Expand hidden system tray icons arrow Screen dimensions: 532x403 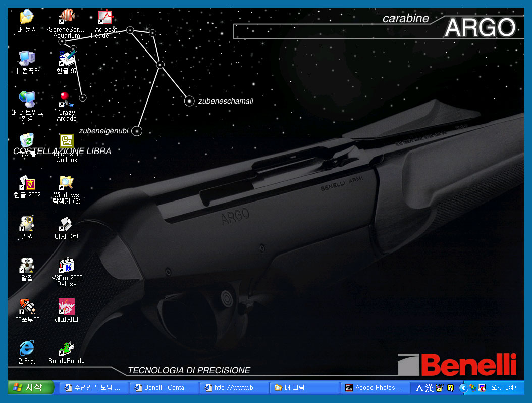(x=463, y=388)
